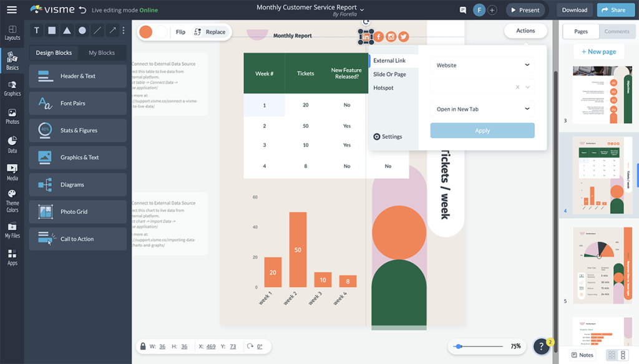The width and height of the screenshot is (639, 364).
Task: Open the Actions menu
Action: coord(525,30)
